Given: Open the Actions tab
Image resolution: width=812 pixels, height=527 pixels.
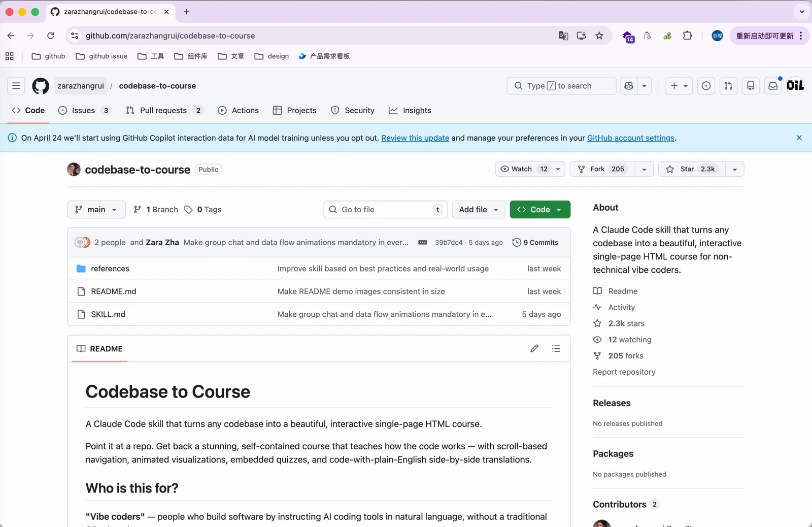Looking at the screenshot, I should coord(238,110).
